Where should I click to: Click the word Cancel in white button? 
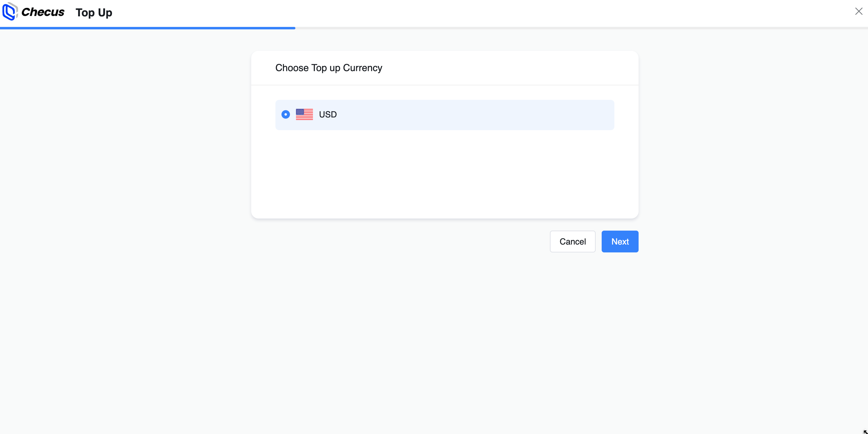tap(573, 242)
